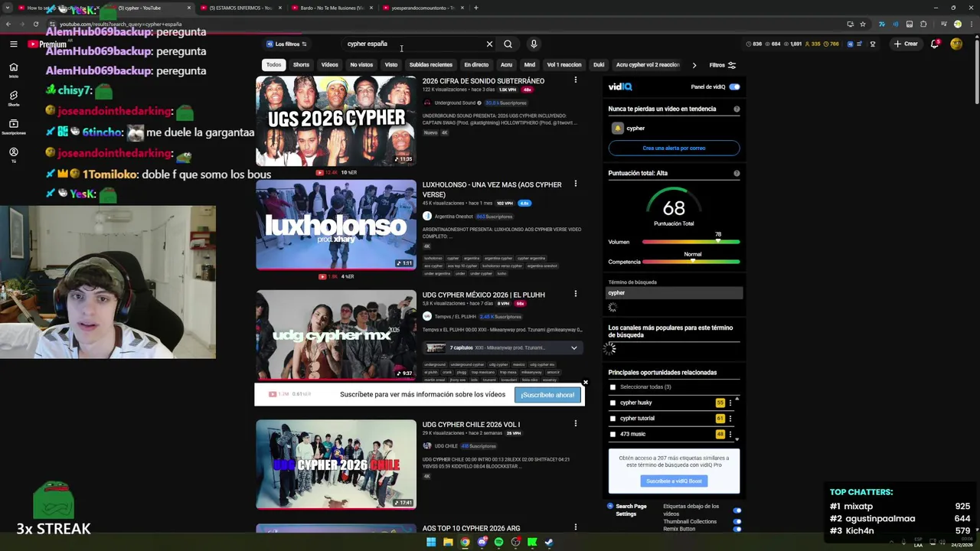
Task: Open help for Puntuación total
Action: coord(737,173)
